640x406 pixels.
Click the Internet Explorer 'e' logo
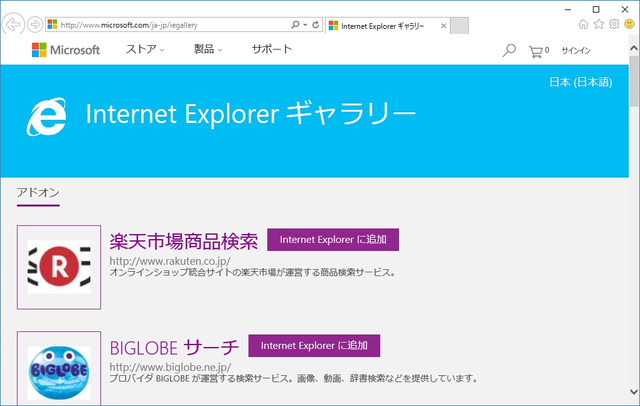pos(47,117)
